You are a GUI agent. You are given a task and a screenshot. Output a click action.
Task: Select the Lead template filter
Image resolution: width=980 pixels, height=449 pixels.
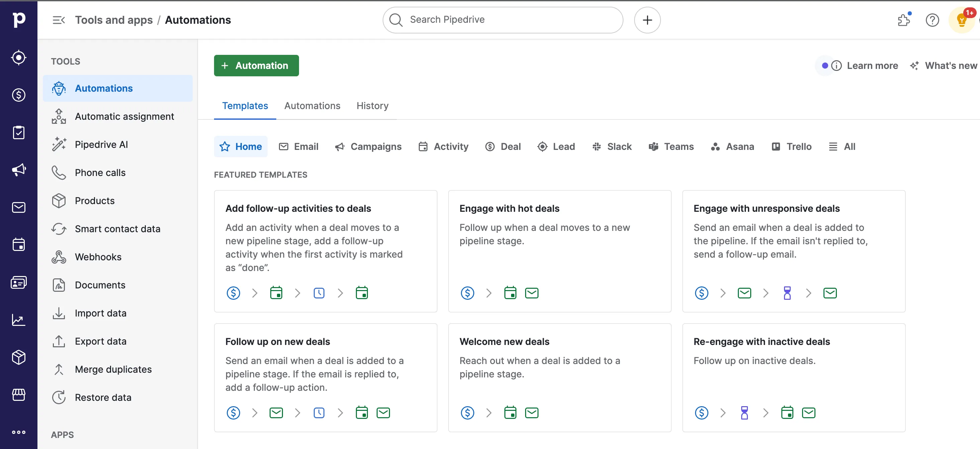tap(556, 147)
